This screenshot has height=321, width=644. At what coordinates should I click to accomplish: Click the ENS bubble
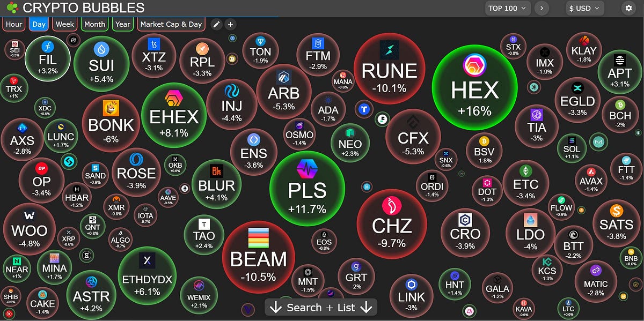253,152
